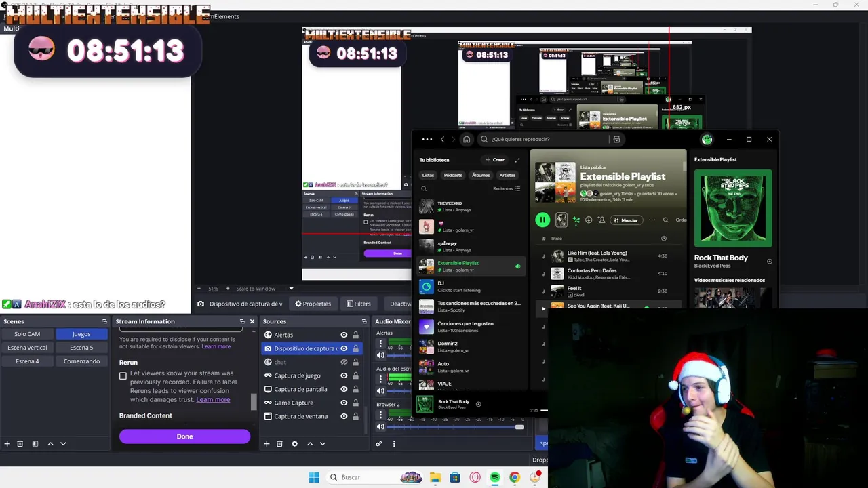Mute the Browser 2 audio speaker icon
Screen dimensions: 868x488
(x=380, y=426)
